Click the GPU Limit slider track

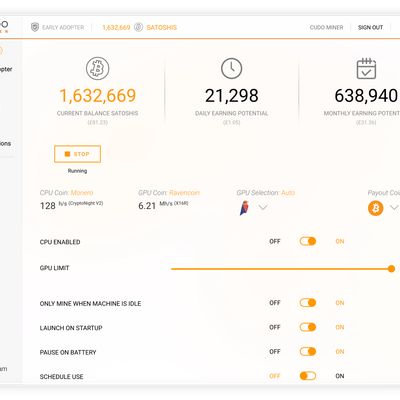tap(283, 269)
